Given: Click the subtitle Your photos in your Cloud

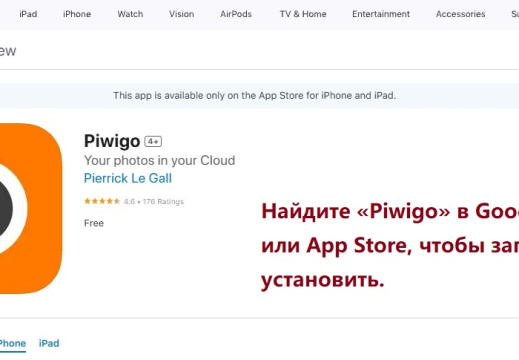Looking at the screenshot, I should point(159,160).
